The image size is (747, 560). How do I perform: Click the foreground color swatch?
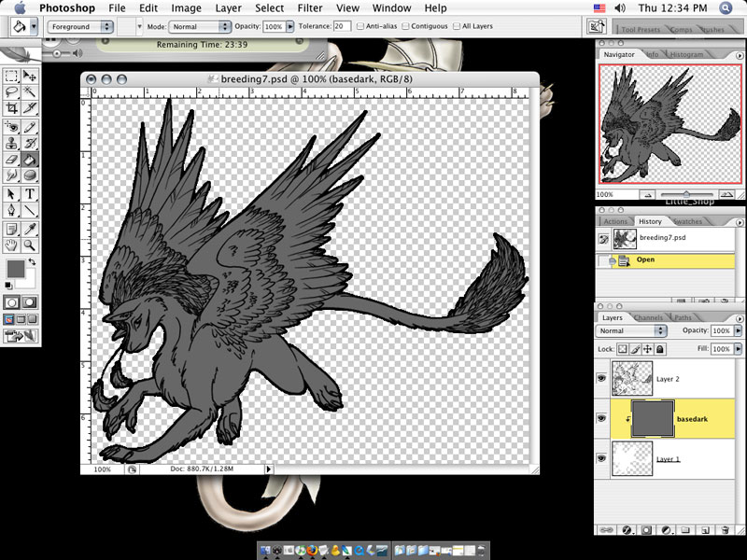point(15,270)
